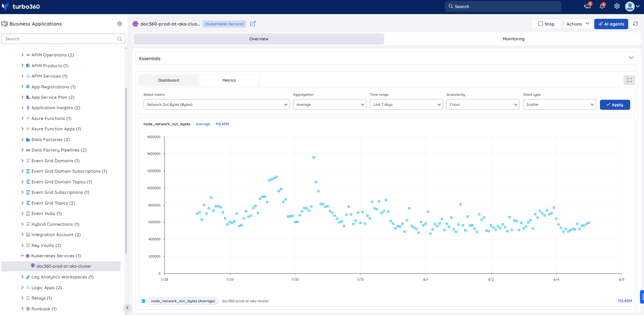Click the Event Hubs icon
This screenshot has width=644, height=315.
(x=28, y=214)
